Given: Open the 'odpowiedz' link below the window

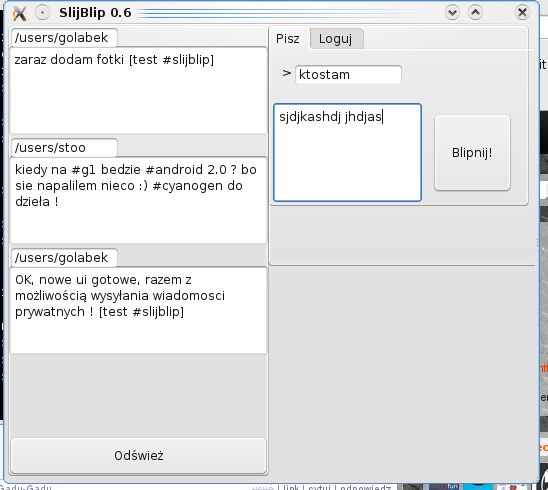Looking at the screenshot, I should click(x=365, y=487).
